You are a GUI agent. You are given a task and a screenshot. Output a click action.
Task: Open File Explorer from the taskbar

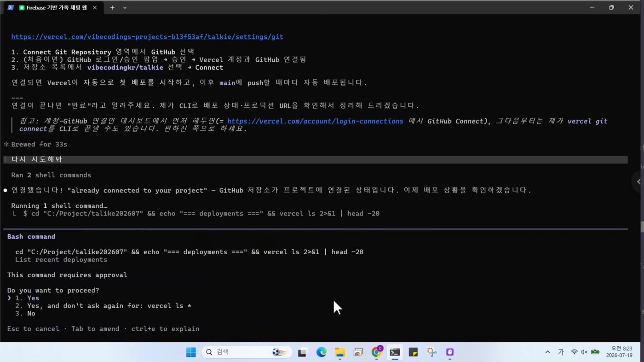[339, 352]
